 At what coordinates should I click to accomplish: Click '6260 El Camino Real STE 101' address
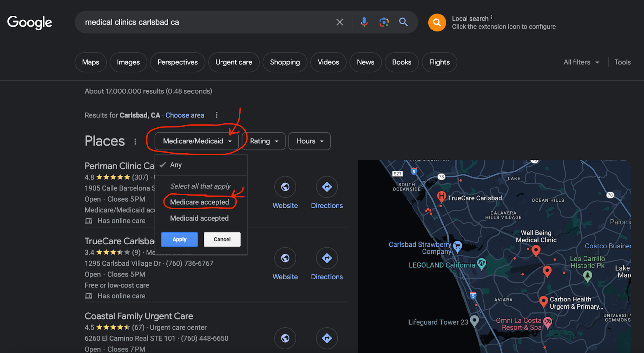point(130,339)
